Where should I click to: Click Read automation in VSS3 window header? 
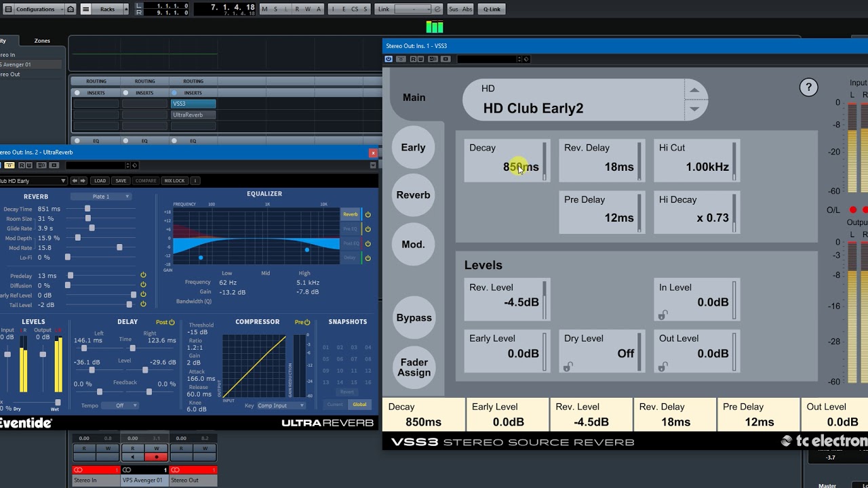pyautogui.click(x=413, y=59)
